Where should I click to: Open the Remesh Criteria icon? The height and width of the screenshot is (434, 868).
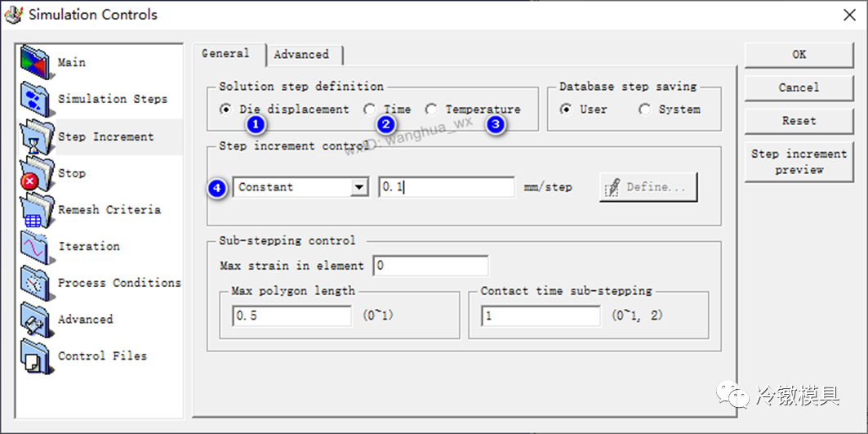[x=36, y=210]
